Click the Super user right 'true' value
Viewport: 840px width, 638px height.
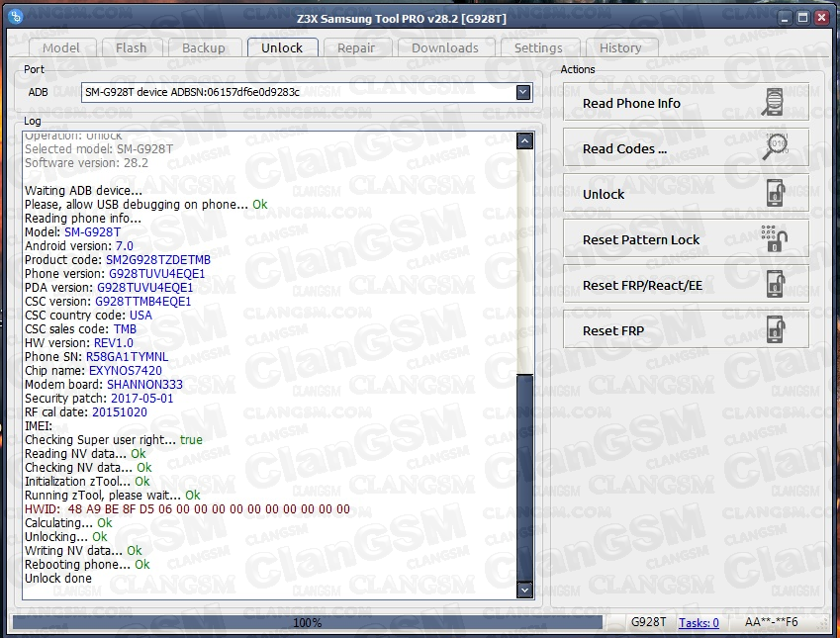(x=191, y=440)
